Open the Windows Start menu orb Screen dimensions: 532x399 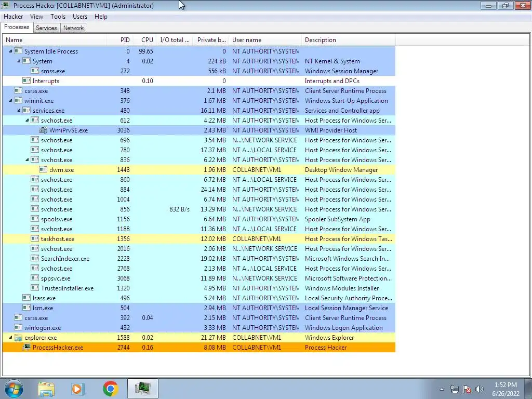click(14, 389)
